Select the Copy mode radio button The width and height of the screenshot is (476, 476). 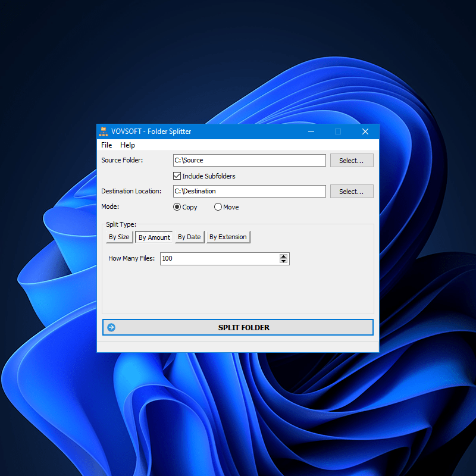point(177,206)
